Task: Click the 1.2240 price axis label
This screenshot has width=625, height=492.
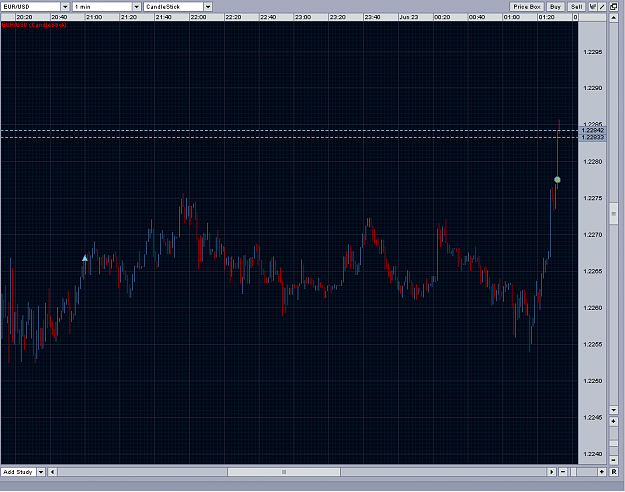Action: [x=593, y=454]
